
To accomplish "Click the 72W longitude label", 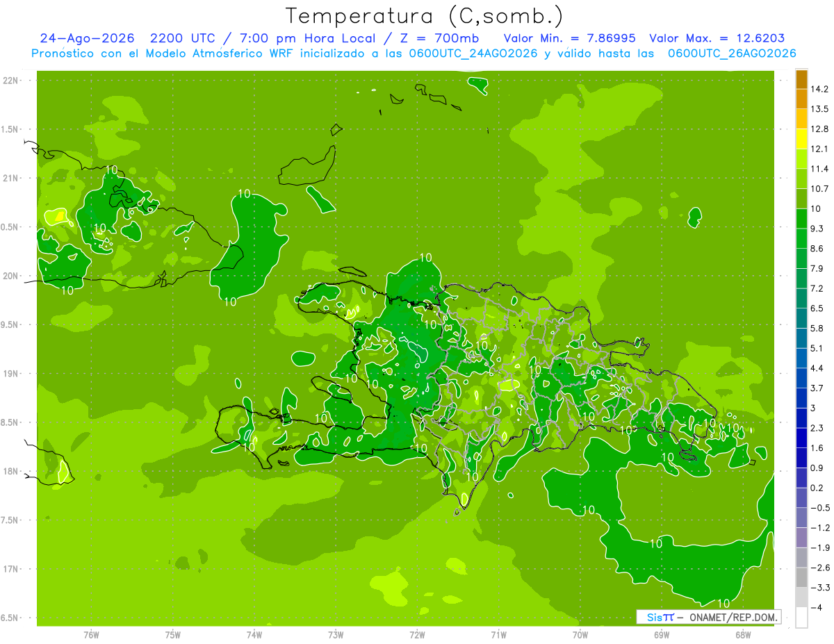I will tap(417, 635).
